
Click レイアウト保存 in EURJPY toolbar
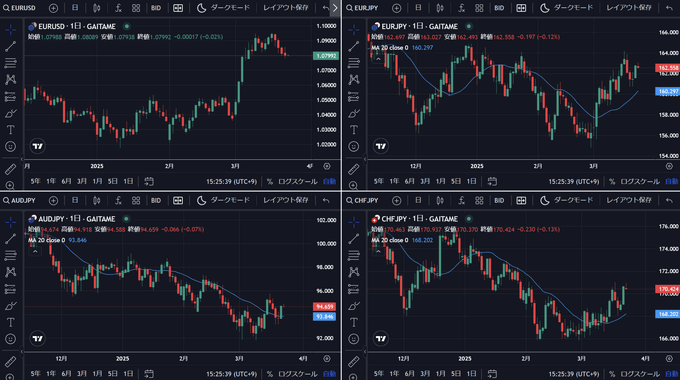click(629, 8)
